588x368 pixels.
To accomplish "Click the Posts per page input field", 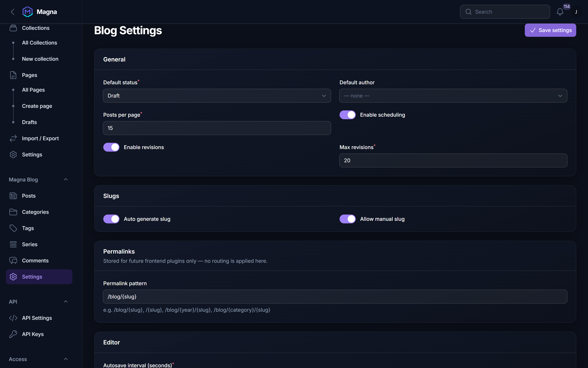I will click(217, 128).
